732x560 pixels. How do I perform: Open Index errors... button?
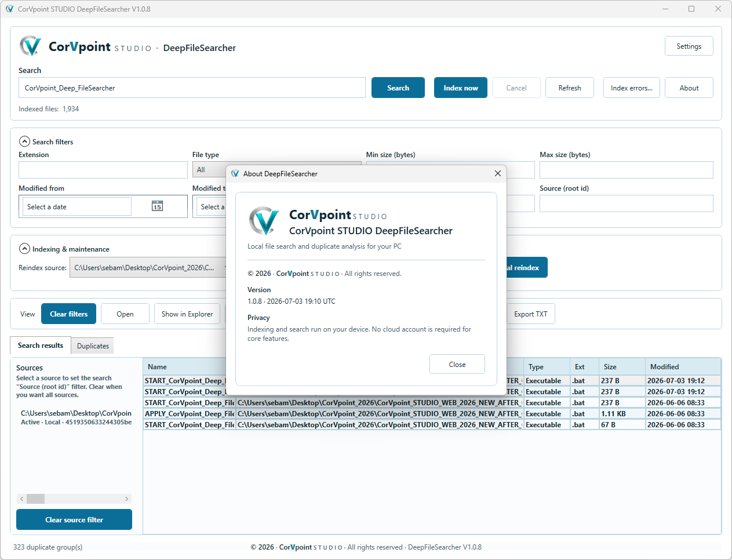(x=631, y=88)
